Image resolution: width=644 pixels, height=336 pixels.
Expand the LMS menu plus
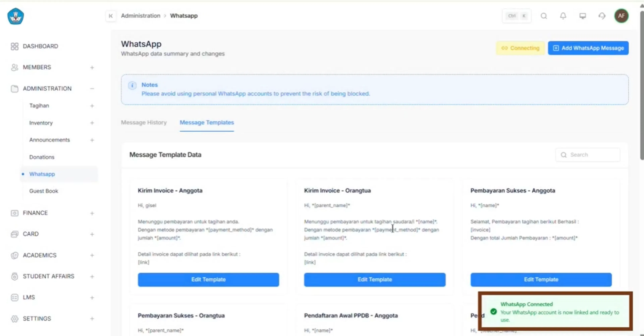(92, 298)
